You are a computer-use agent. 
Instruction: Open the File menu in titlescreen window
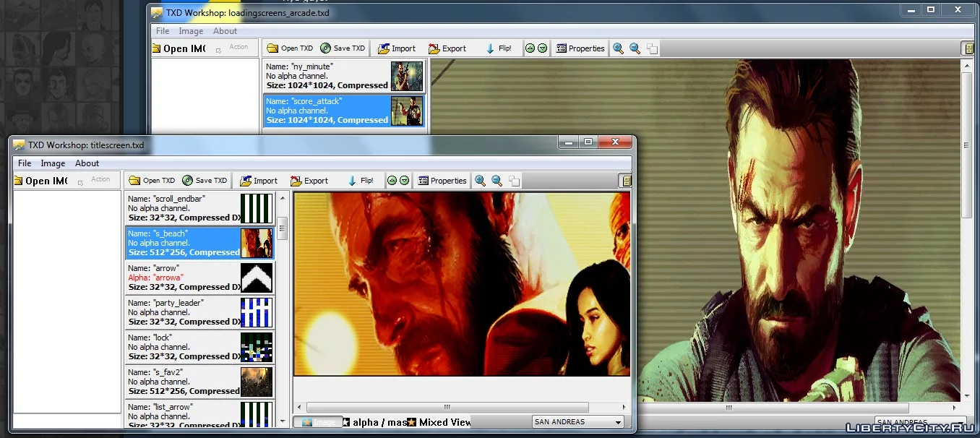tap(25, 163)
